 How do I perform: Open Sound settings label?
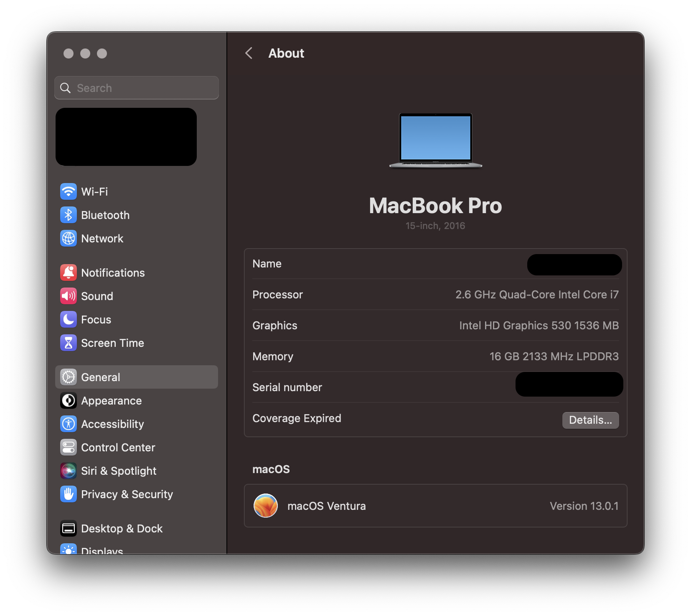tap(97, 296)
